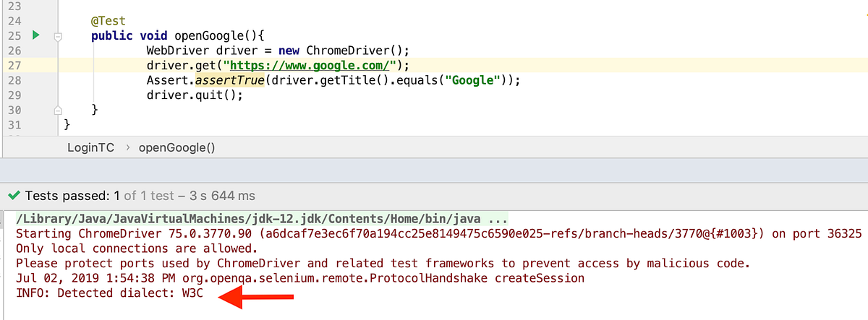
Task: Click the 'public void openGoogle()' declaration
Action: tap(179, 35)
